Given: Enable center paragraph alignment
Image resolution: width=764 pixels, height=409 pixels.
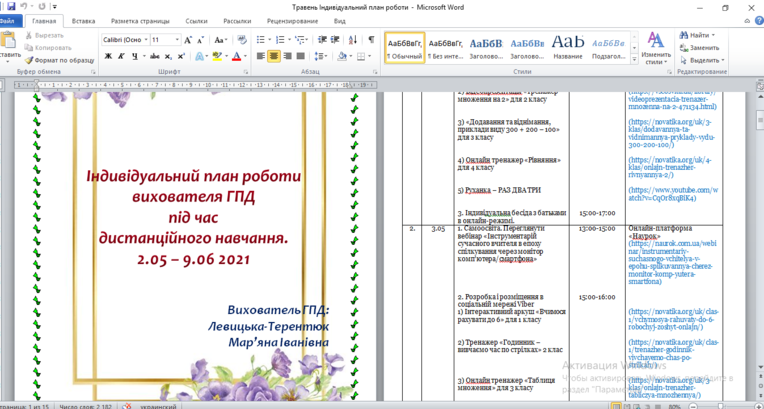Looking at the screenshot, I should point(274,56).
